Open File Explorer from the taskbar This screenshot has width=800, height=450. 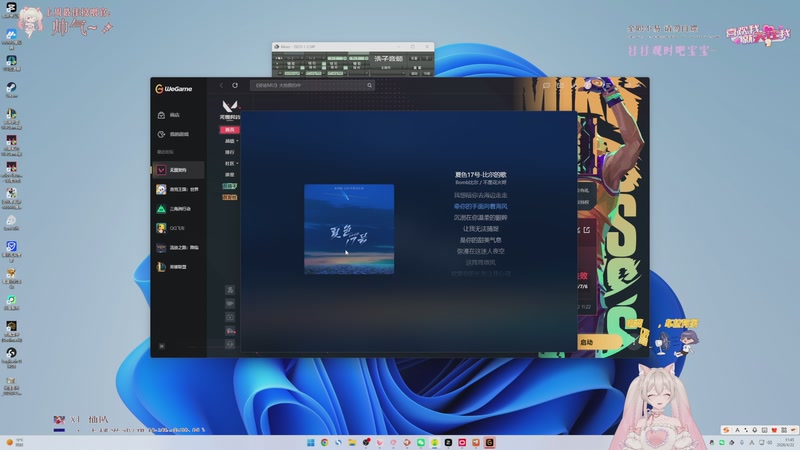tap(352, 442)
